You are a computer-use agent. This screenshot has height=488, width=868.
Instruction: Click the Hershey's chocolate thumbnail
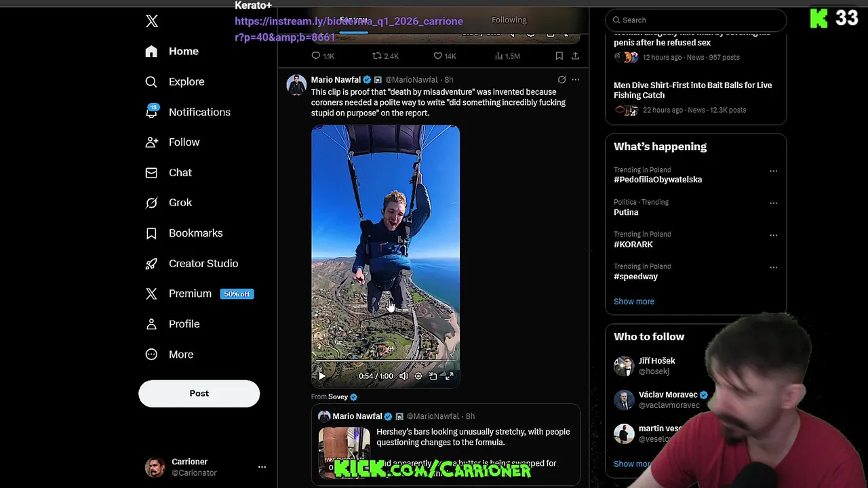pyautogui.click(x=344, y=453)
